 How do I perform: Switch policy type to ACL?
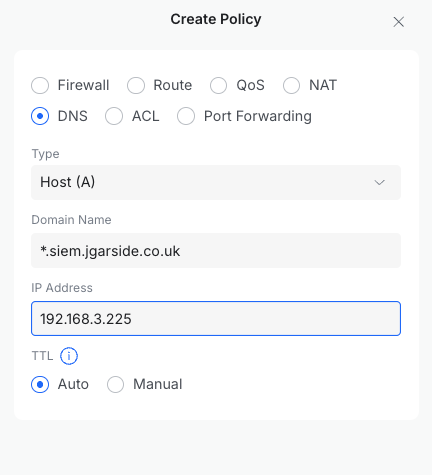coord(114,116)
